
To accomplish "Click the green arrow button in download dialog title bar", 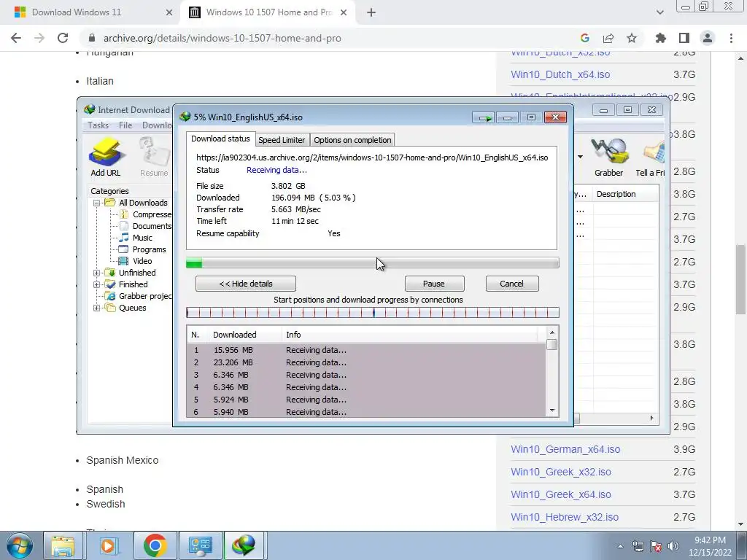I will coord(484,117).
